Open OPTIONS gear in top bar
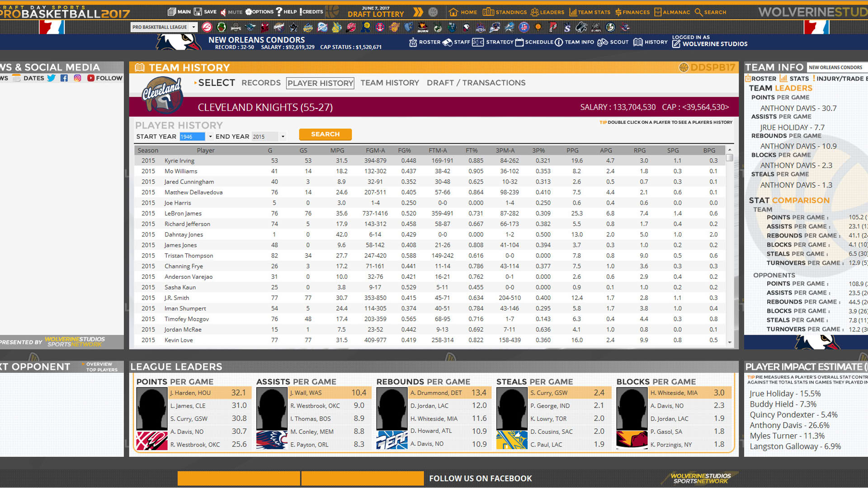Image resolution: width=868 pixels, height=488 pixels. pyautogui.click(x=249, y=12)
